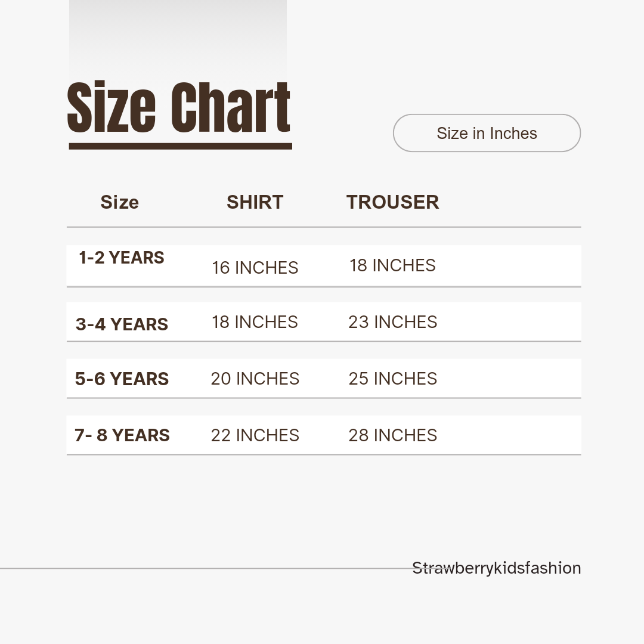The width and height of the screenshot is (644, 644).
Task: Choose the 28 INCHES trouser value
Action: point(392,435)
